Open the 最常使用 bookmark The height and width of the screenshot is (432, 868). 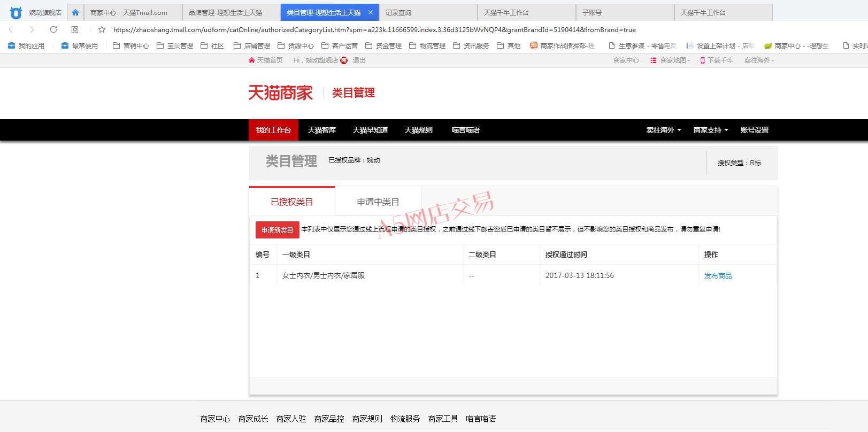[x=80, y=45]
